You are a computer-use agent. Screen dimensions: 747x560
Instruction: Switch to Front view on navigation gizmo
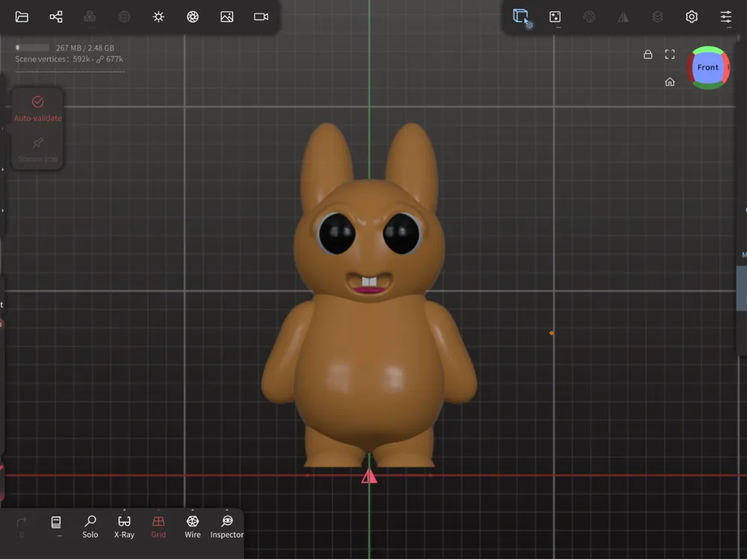[707, 67]
